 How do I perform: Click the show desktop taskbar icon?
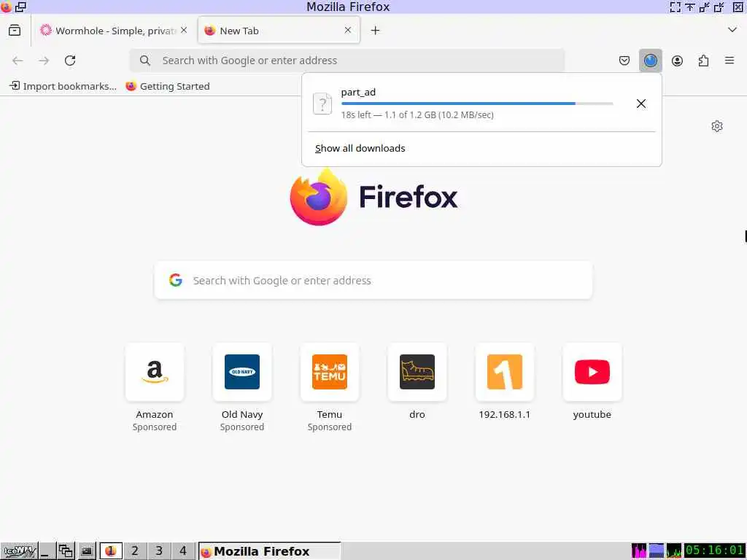point(46,551)
